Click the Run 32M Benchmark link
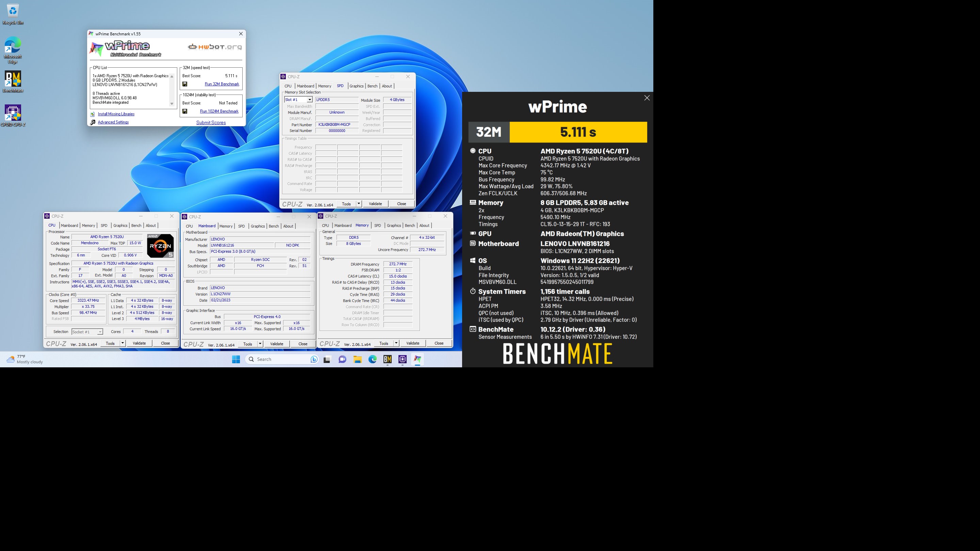980x551 pixels. point(222,84)
